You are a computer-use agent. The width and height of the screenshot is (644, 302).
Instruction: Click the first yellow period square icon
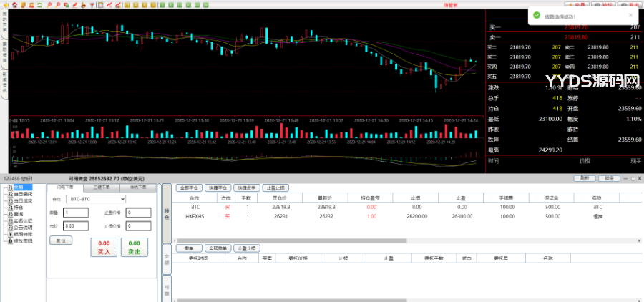click(127, 4)
